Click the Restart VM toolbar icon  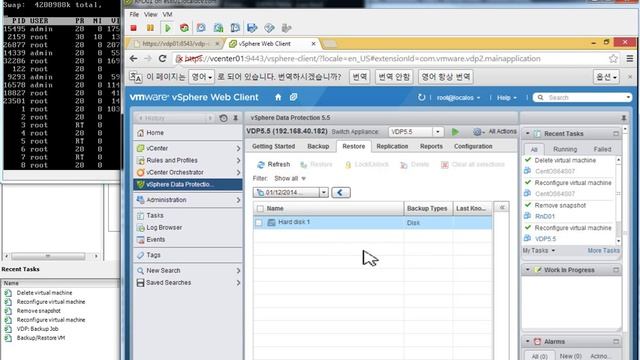pos(184,28)
